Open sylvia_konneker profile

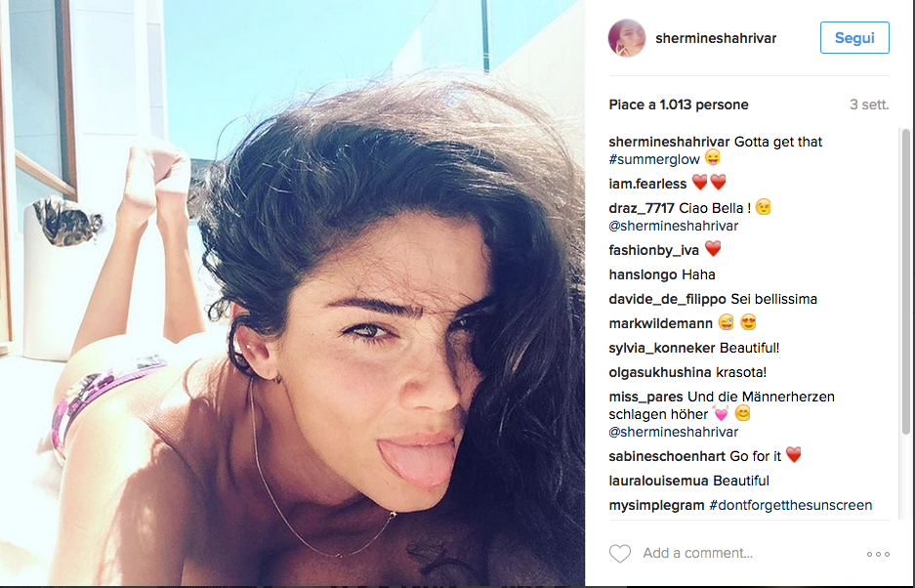[662, 349]
